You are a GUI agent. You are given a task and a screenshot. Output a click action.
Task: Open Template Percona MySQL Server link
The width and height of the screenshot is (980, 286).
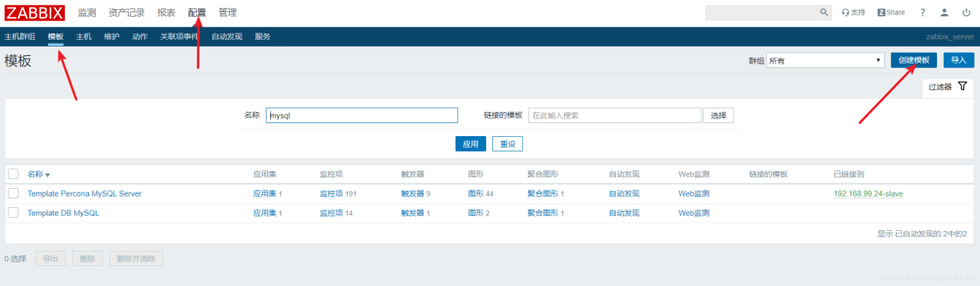[x=84, y=193]
